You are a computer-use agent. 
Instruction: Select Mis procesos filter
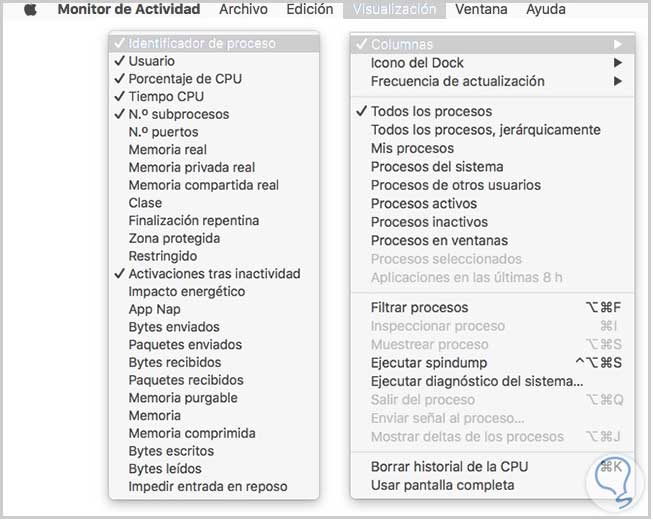412,148
